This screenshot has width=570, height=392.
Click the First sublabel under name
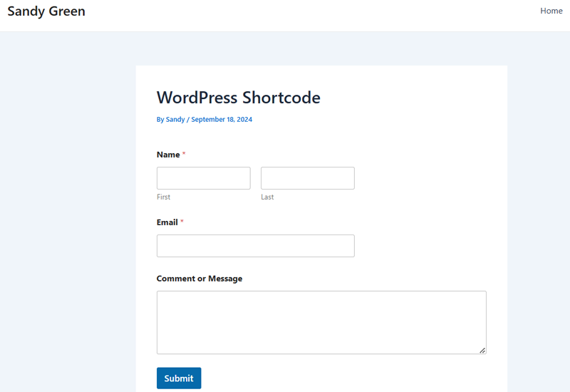tap(164, 197)
